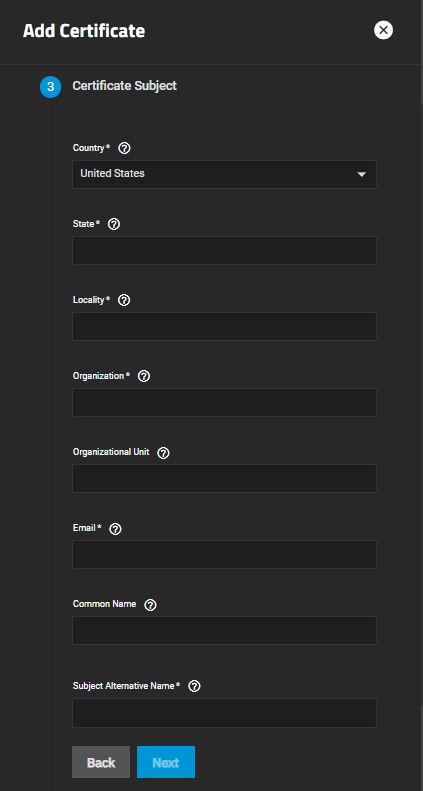Image resolution: width=423 pixels, height=791 pixels.
Task: Select the step 3 number circle
Action: click(x=50, y=87)
